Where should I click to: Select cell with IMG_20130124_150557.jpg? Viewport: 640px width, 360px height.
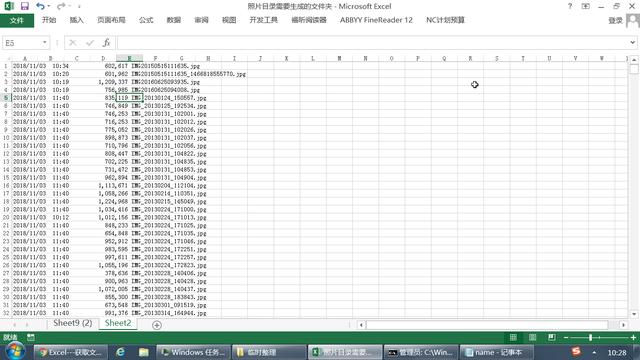click(x=169, y=98)
